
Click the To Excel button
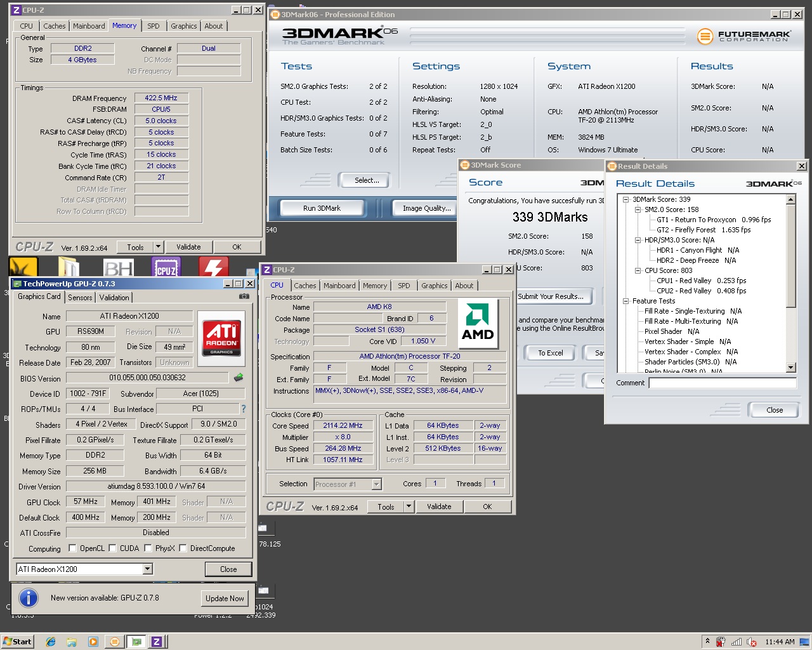click(551, 353)
